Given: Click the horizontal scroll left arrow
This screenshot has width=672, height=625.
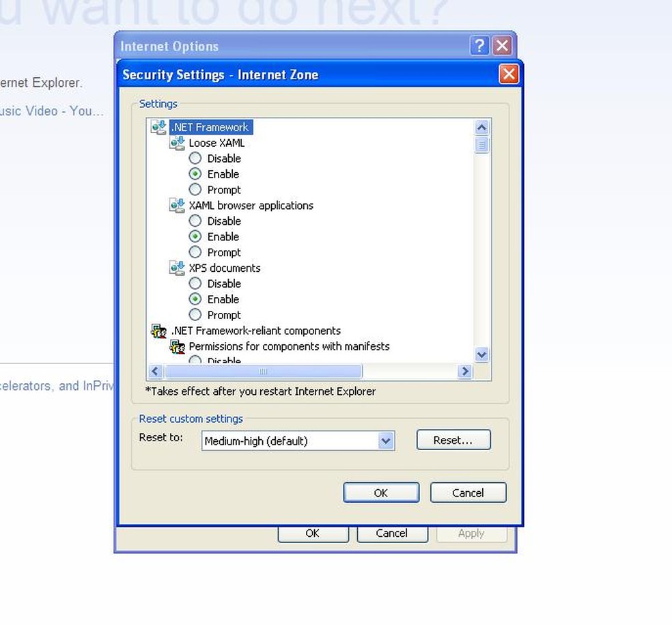Looking at the screenshot, I should tap(155, 371).
